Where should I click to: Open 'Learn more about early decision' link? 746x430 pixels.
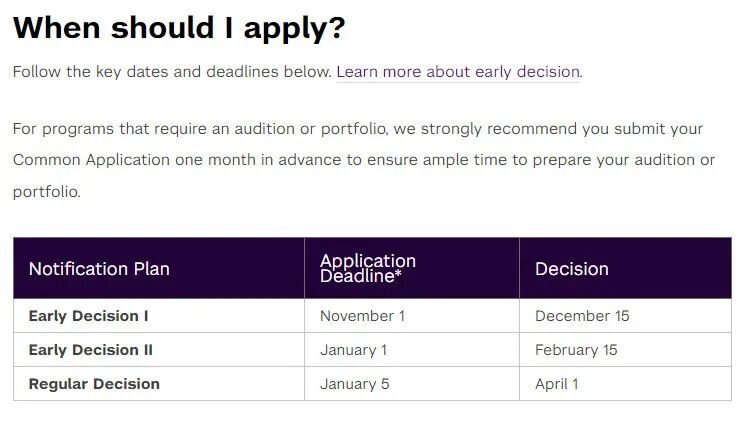(457, 72)
